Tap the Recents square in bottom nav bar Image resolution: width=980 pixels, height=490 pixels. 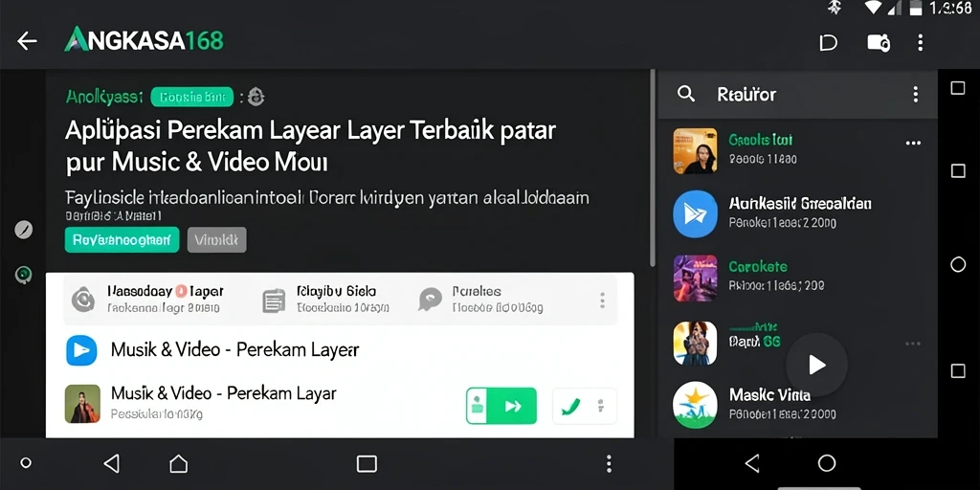pyautogui.click(x=367, y=463)
